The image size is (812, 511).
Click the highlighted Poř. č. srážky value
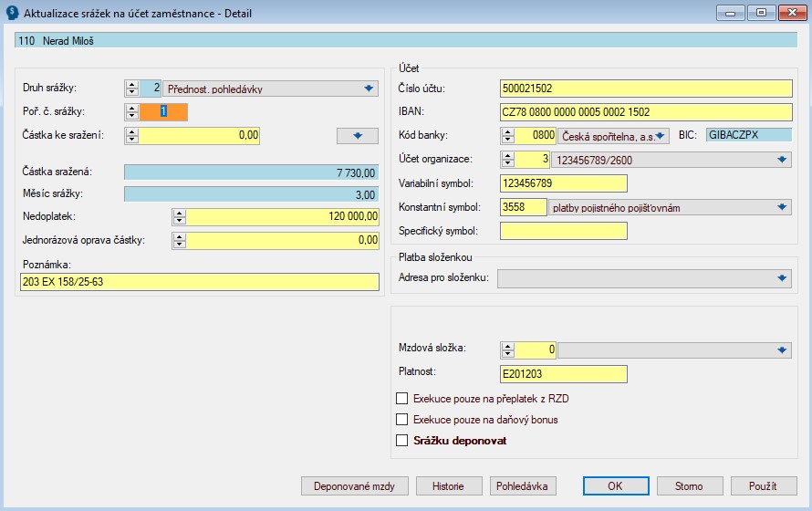coord(163,112)
